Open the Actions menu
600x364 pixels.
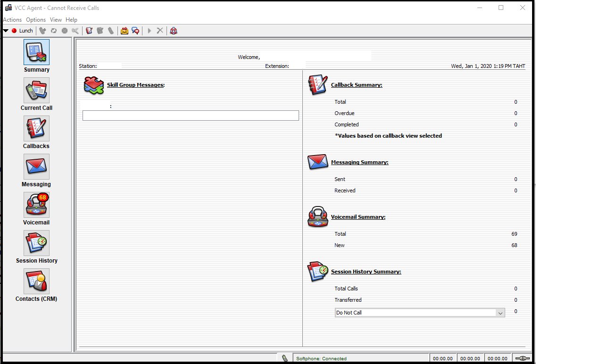coord(12,20)
